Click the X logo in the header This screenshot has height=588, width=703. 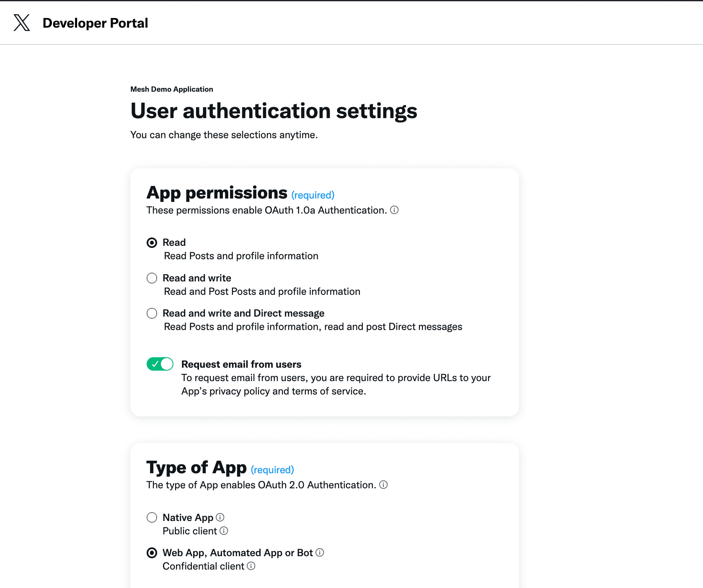pyautogui.click(x=21, y=23)
